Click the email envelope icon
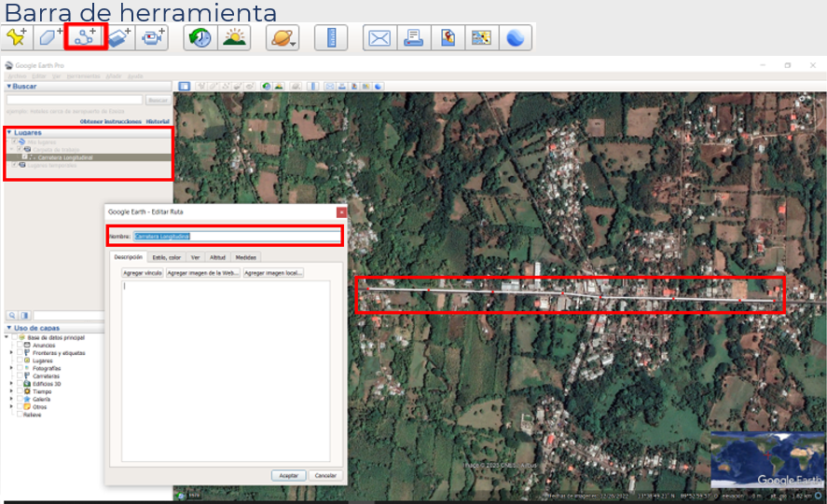This screenshot has height=504, width=827. coord(379,38)
